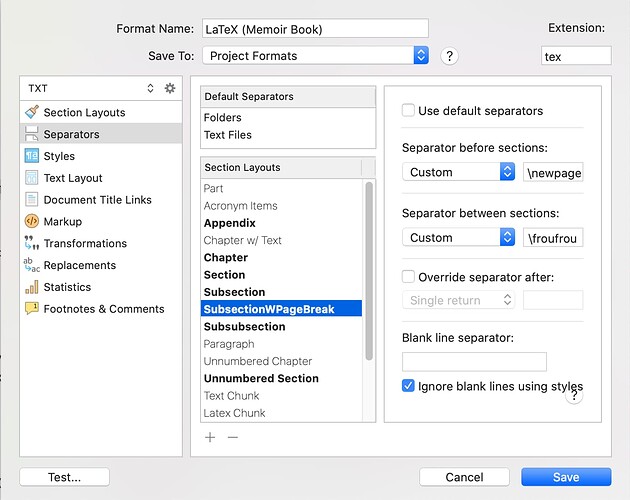Remove section layout with minus button

point(233,437)
